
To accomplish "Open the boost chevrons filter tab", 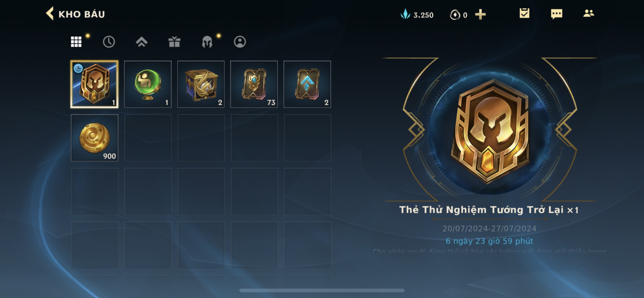I will click(x=142, y=42).
